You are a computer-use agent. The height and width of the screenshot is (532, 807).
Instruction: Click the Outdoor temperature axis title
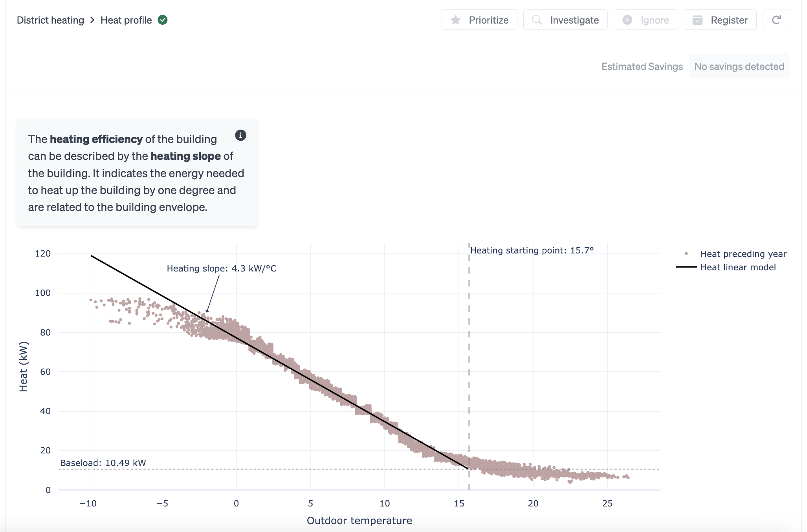pyautogui.click(x=359, y=521)
